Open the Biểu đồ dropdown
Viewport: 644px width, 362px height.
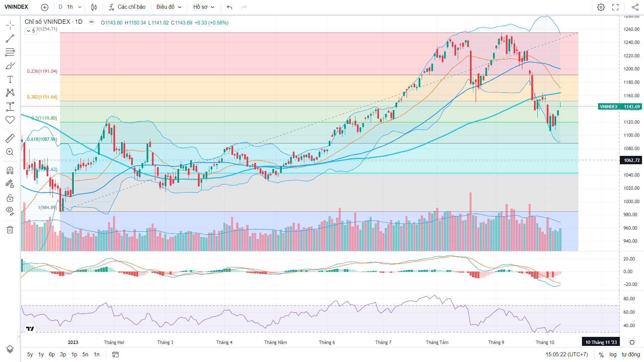(169, 7)
